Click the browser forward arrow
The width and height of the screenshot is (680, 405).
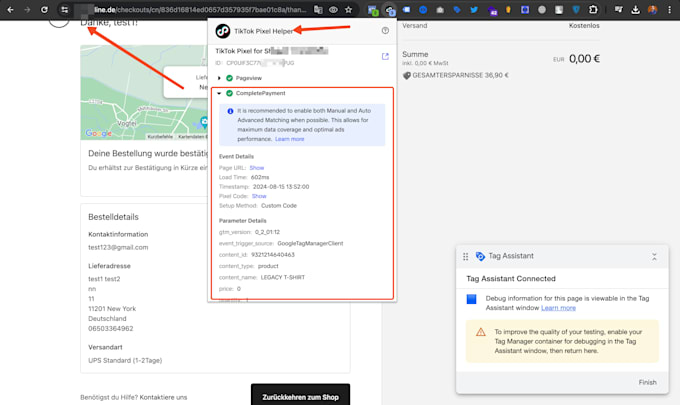coord(27,10)
